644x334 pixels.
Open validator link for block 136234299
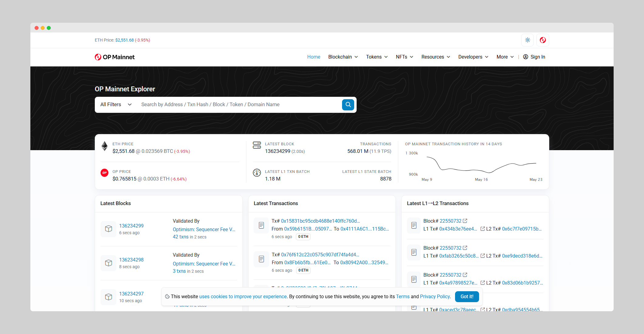coord(204,230)
